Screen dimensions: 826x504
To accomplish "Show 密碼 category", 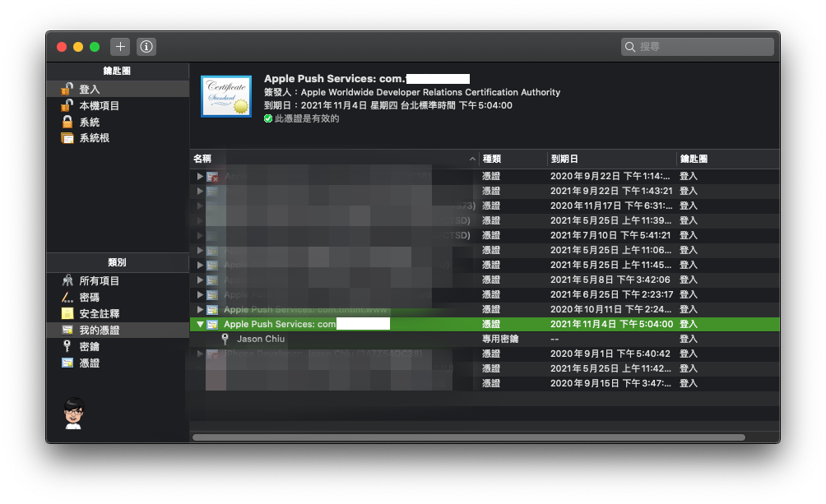I will 89,298.
